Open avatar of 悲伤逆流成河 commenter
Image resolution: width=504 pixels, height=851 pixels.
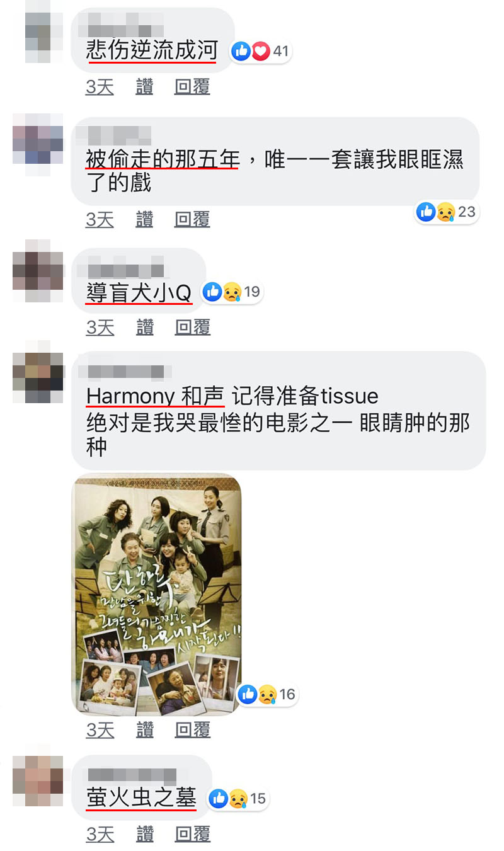pyautogui.click(x=38, y=38)
